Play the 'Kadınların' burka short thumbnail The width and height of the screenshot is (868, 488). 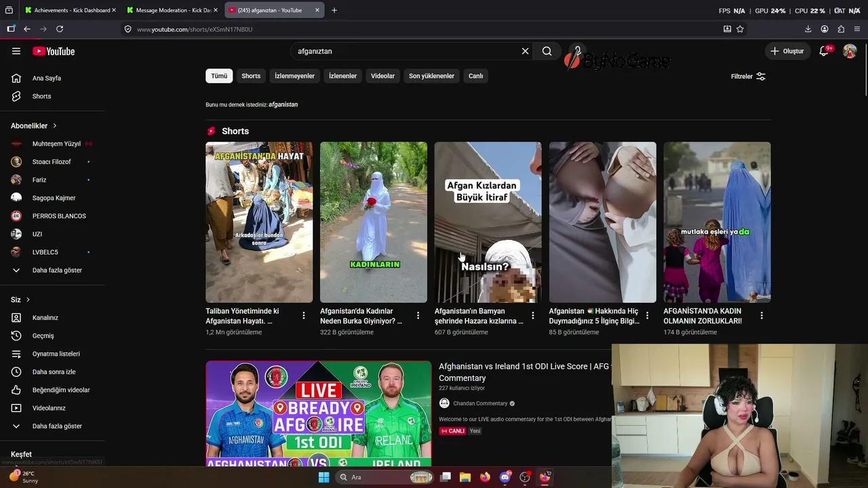click(374, 222)
